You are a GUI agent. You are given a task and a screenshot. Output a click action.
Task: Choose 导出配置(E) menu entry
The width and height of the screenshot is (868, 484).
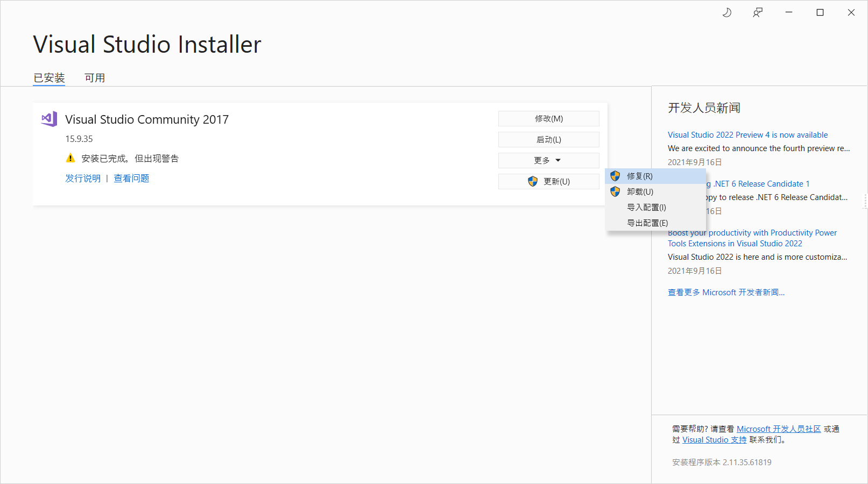pos(655,223)
